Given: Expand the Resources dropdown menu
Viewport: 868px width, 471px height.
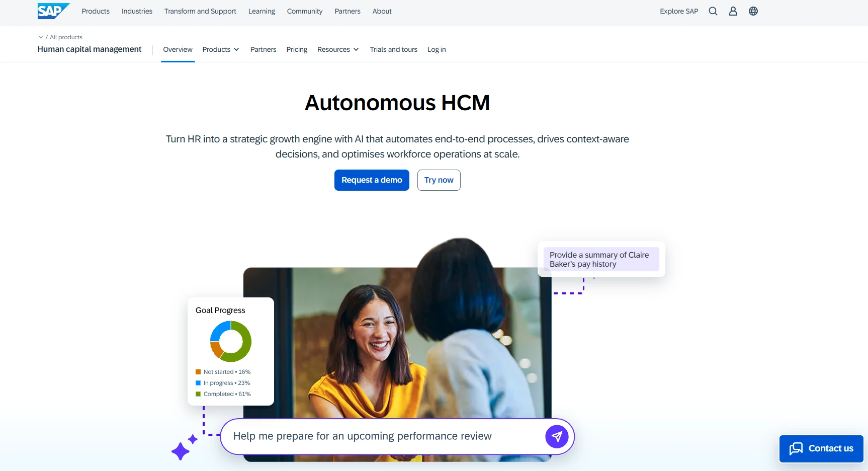Looking at the screenshot, I should pos(338,49).
